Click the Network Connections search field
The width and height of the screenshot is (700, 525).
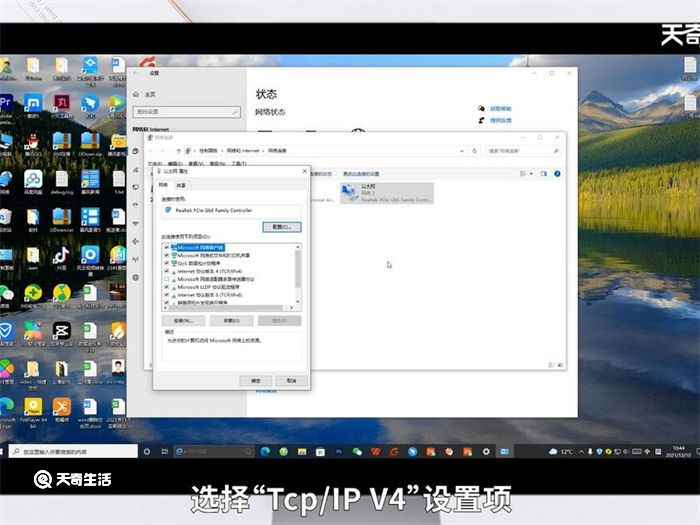[x=523, y=151]
